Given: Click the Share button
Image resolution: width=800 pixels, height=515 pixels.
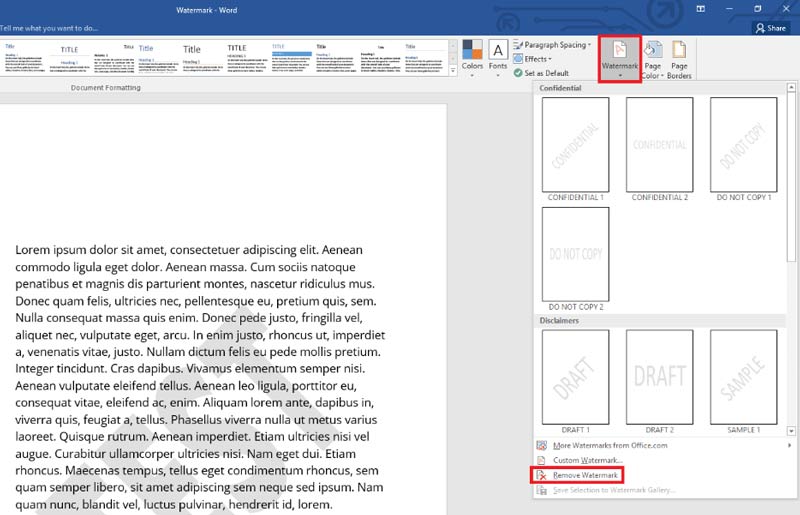Looking at the screenshot, I should (x=770, y=28).
